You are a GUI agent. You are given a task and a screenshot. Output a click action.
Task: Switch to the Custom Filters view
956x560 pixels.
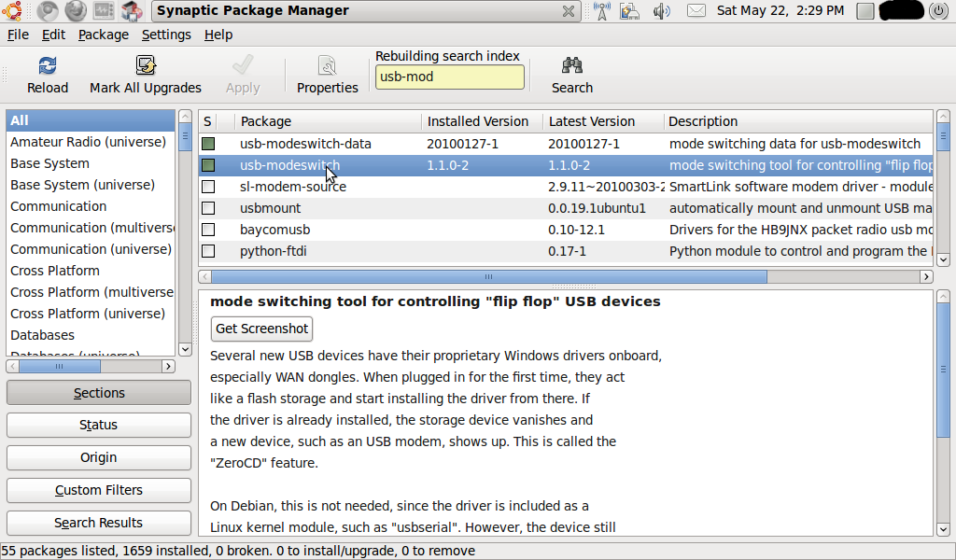99,490
